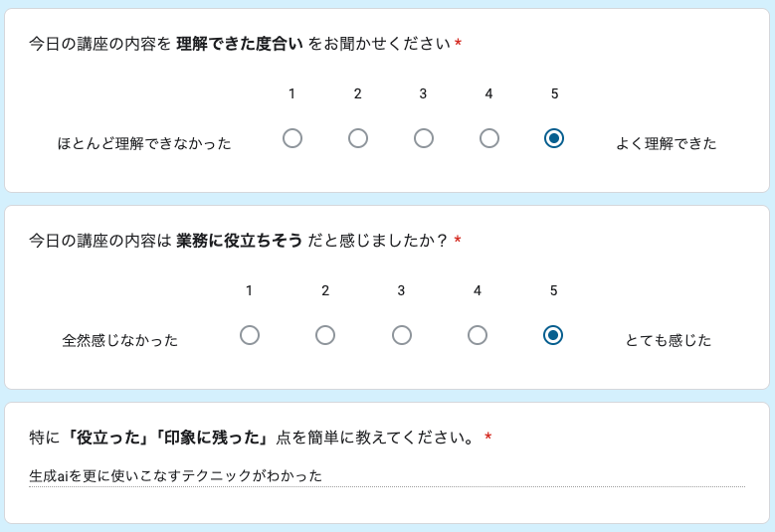Select rating 2 for 理解できた度合い question
The width and height of the screenshot is (775, 532).
358,138
